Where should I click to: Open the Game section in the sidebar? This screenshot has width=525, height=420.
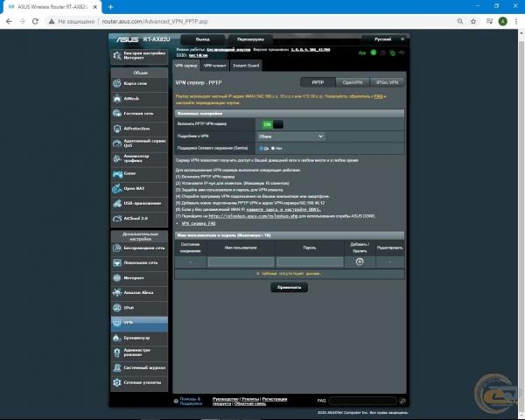tap(139, 173)
